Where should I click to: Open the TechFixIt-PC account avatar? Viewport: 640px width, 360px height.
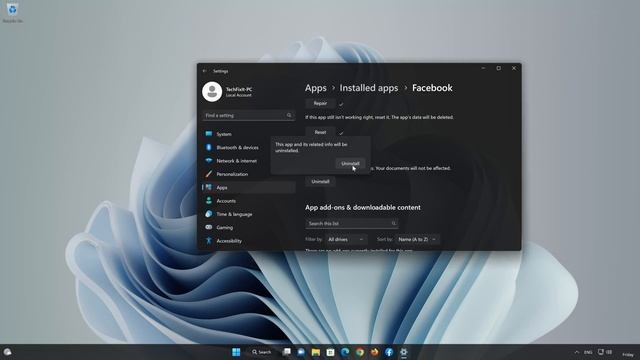[212, 91]
